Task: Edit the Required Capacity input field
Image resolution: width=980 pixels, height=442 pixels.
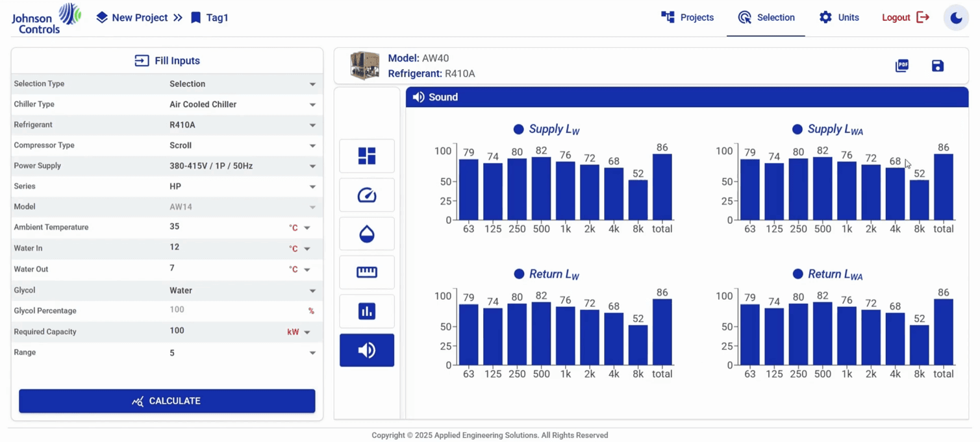Action: (x=224, y=331)
